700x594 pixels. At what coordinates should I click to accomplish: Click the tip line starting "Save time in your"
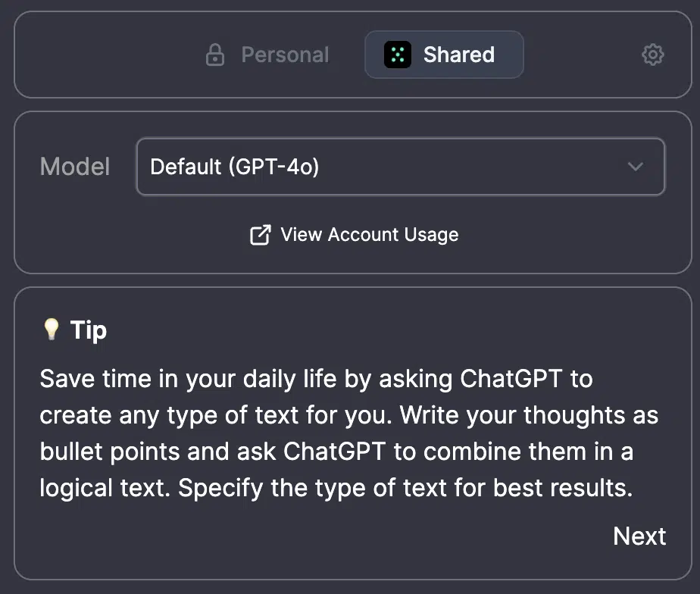316,380
